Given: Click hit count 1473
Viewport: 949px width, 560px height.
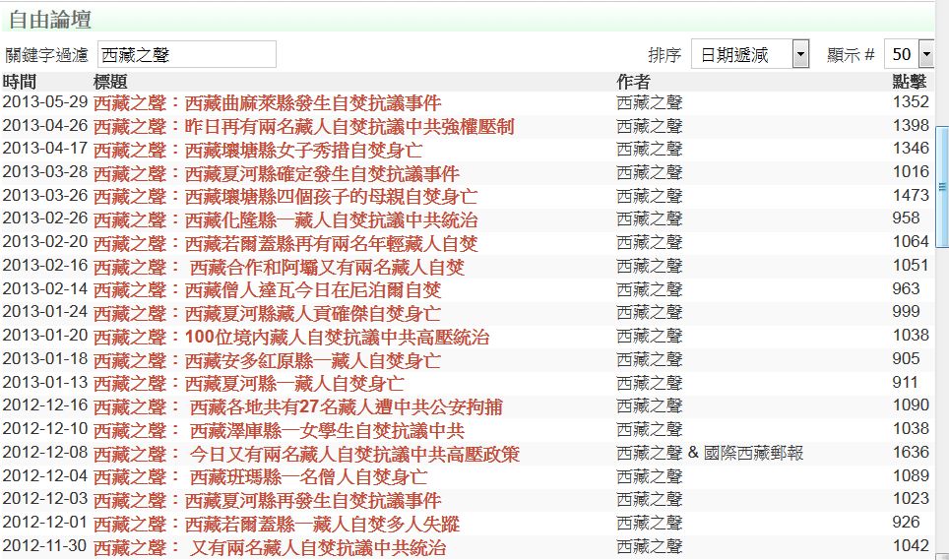Looking at the screenshot, I should click(911, 196).
